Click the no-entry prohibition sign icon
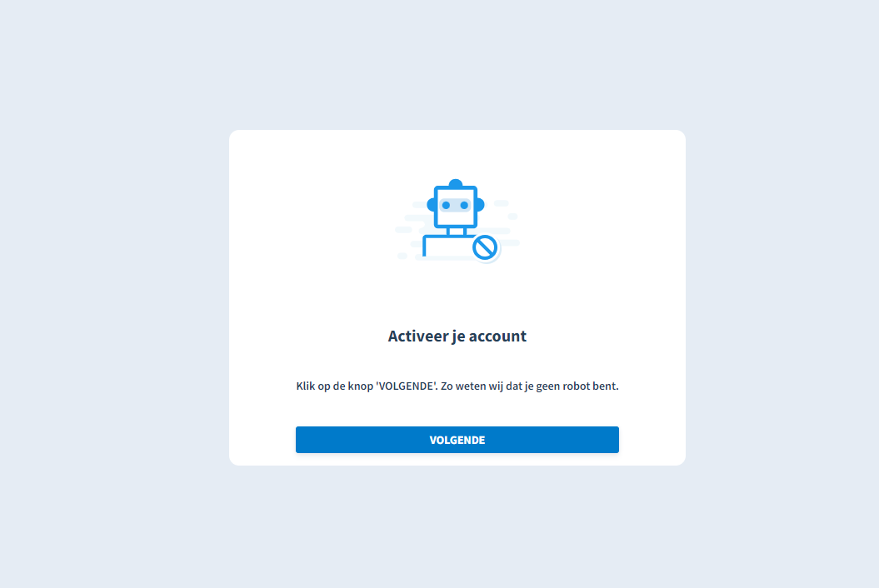This screenshot has width=879, height=588. pos(485,247)
